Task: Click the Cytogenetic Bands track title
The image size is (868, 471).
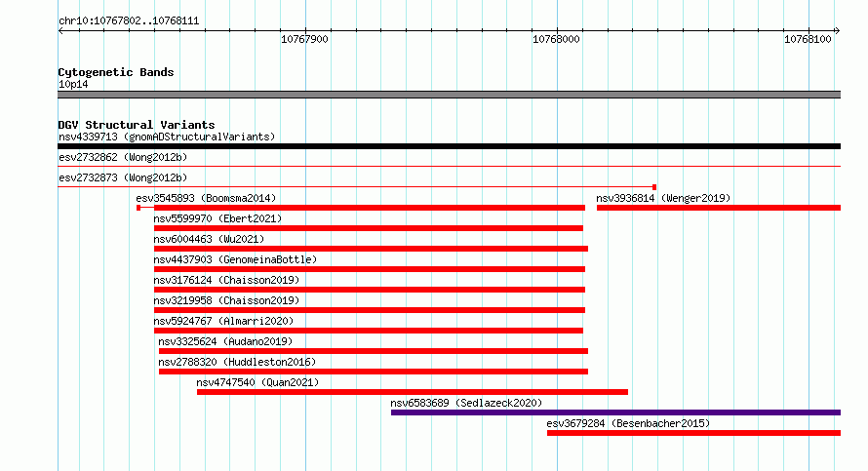Action: point(116,72)
